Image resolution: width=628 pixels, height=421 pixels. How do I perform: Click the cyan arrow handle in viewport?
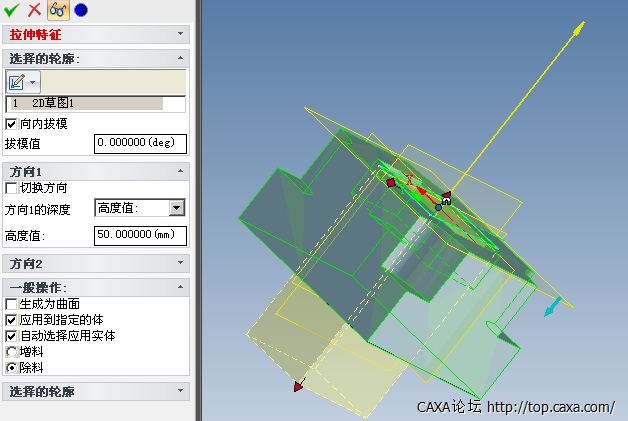[554, 307]
